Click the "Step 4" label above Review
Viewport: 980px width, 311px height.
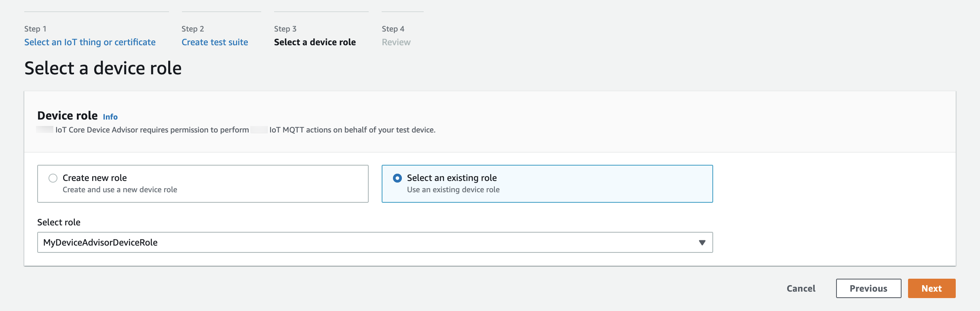click(393, 29)
